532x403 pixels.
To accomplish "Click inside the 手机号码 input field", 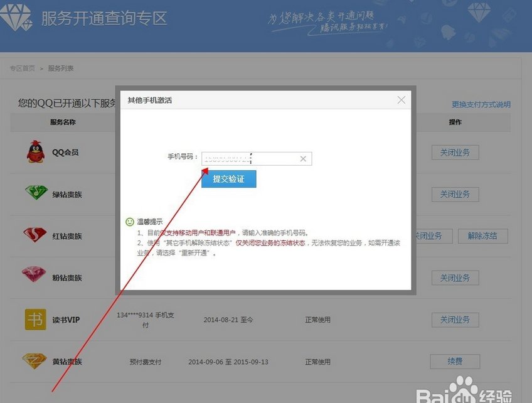I will [x=251, y=158].
